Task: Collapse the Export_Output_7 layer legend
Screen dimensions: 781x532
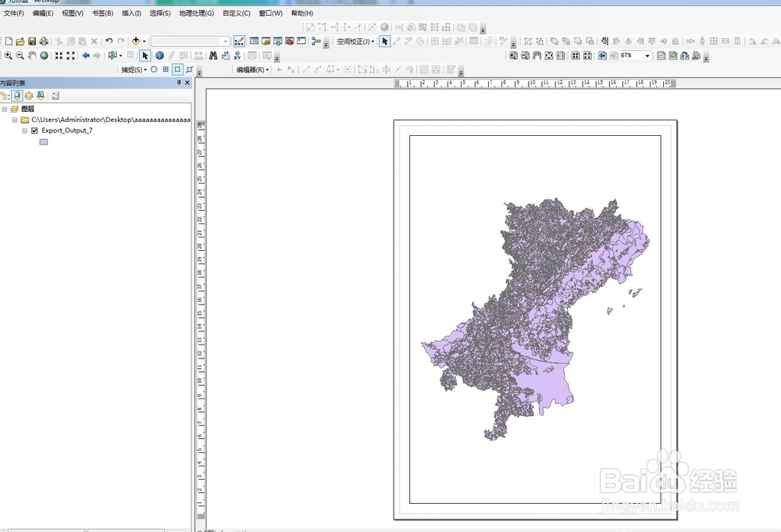Action: [24, 130]
